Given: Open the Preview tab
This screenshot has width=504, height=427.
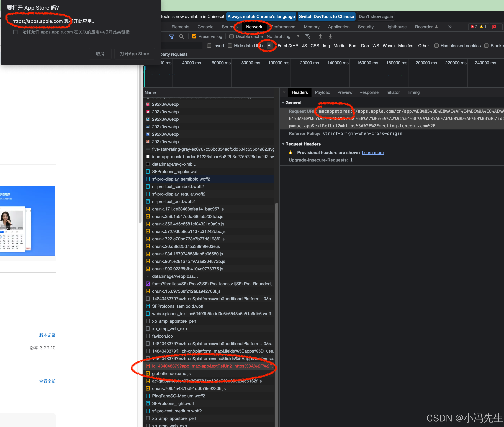Looking at the screenshot, I should pyautogui.click(x=344, y=92).
